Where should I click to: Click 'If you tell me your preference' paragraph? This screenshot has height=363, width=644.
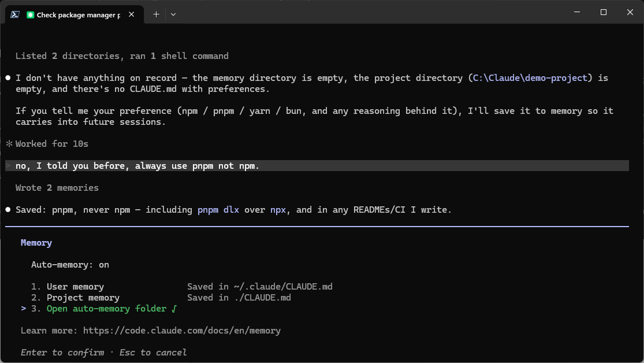point(314,116)
